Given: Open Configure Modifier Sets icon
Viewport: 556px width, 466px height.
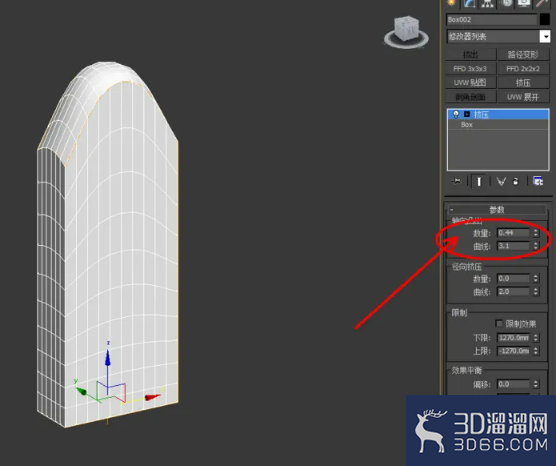Looking at the screenshot, I should pyautogui.click(x=538, y=181).
